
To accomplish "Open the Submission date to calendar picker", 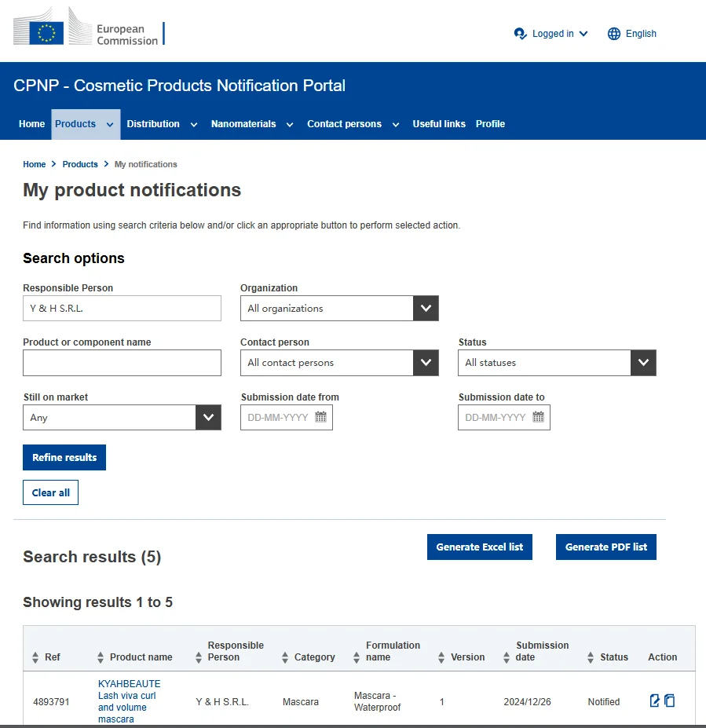I will pos(538,417).
